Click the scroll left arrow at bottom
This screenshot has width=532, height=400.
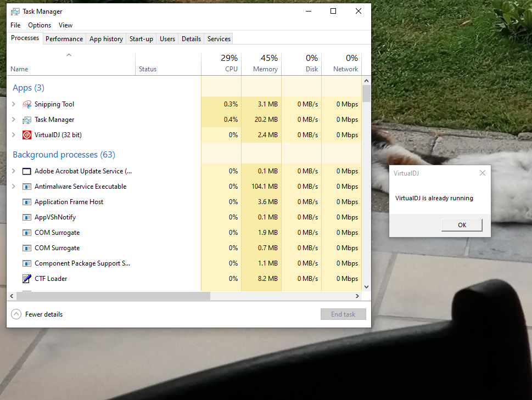coord(12,296)
